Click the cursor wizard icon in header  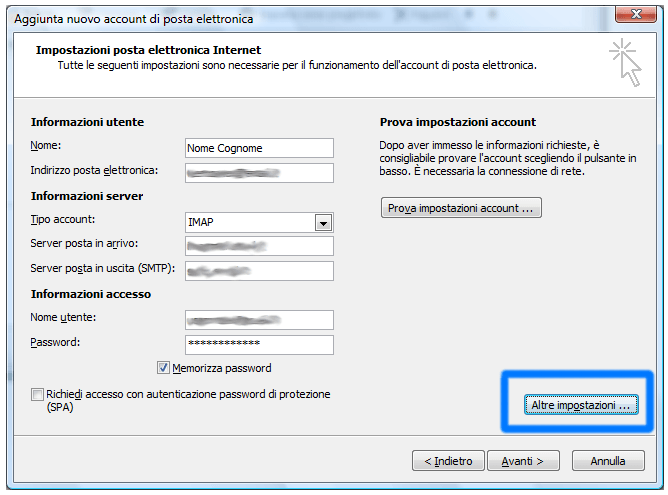pyautogui.click(x=626, y=63)
